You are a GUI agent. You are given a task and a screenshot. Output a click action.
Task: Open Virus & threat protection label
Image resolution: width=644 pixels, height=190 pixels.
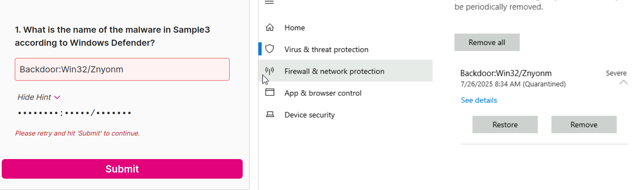(x=326, y=50)
